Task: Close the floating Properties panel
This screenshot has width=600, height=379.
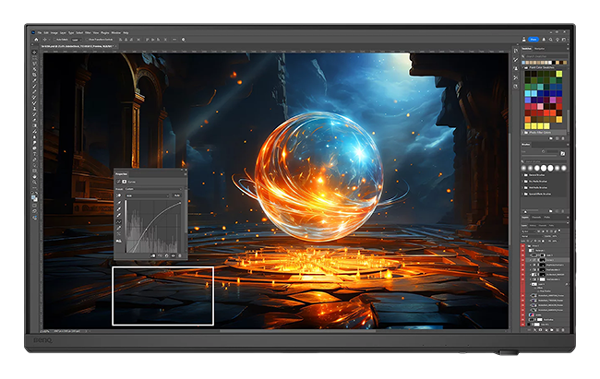Action: click(x=186, y=170)
